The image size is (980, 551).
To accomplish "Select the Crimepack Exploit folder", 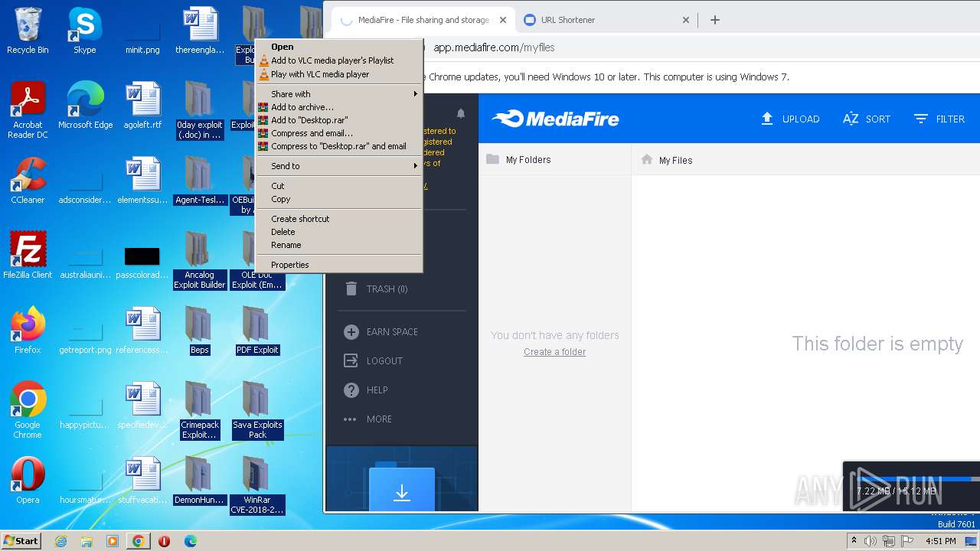I will click(199, 410).
